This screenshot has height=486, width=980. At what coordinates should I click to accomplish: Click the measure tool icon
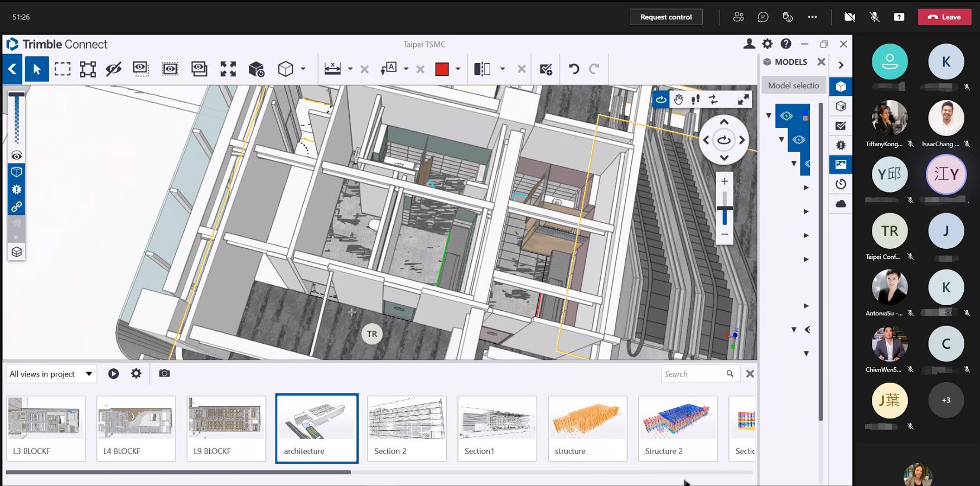point(332,69)
